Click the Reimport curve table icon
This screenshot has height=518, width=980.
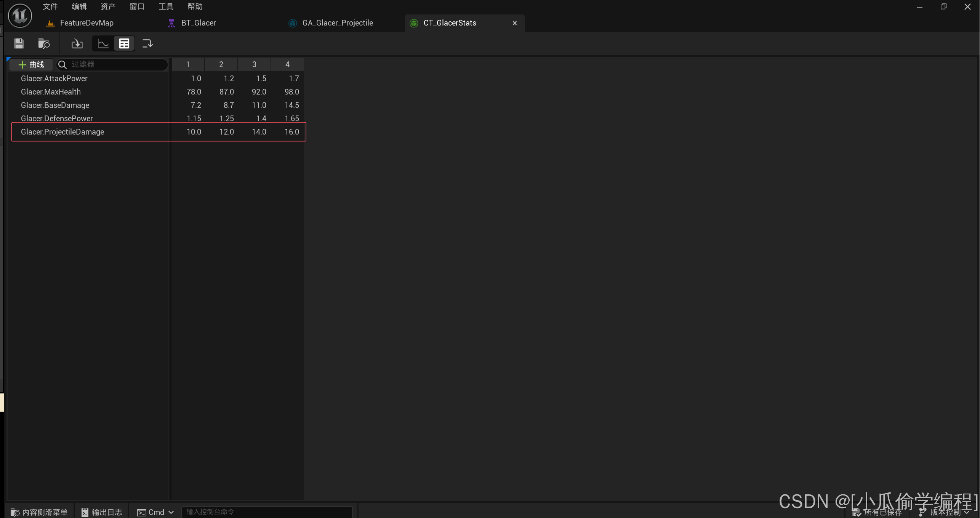coord(77,43)
